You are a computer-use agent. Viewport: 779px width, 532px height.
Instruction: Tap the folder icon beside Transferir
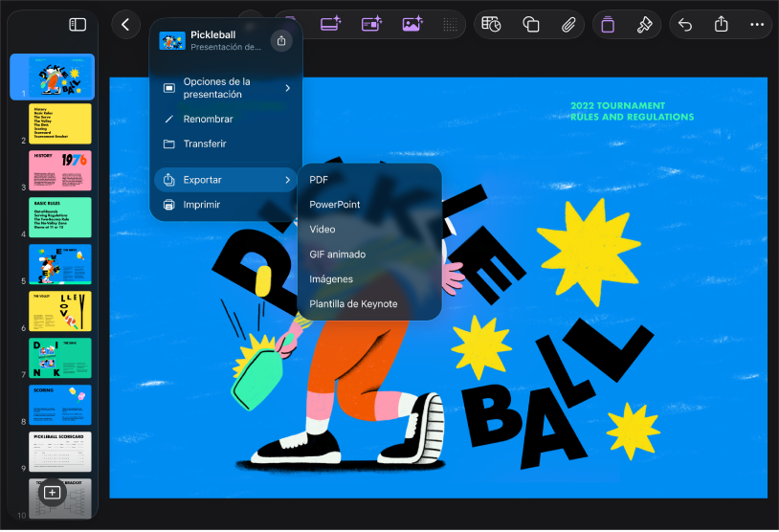coord(169,144)
